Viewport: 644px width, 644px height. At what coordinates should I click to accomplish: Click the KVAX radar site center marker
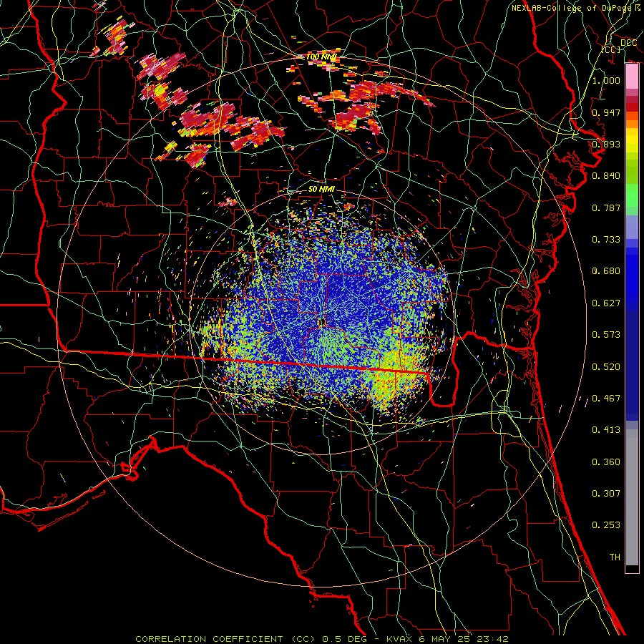[x=322, y=321]
